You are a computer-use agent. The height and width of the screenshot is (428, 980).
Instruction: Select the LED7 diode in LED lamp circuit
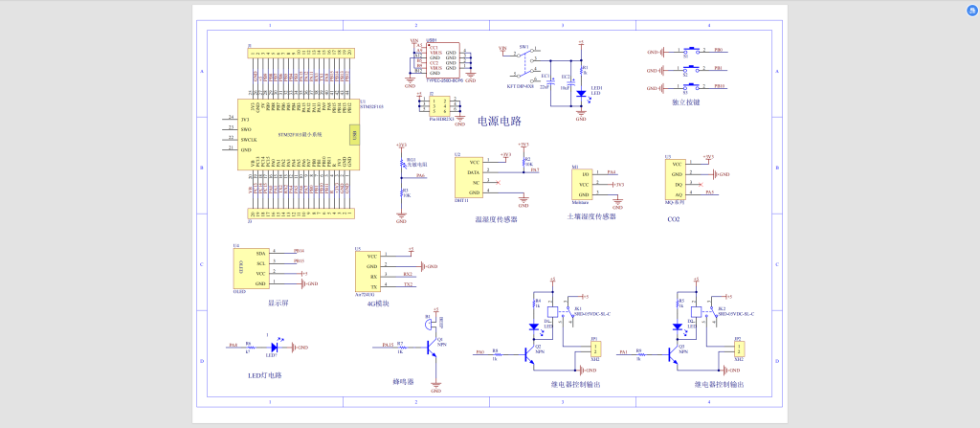click(275, 347)
